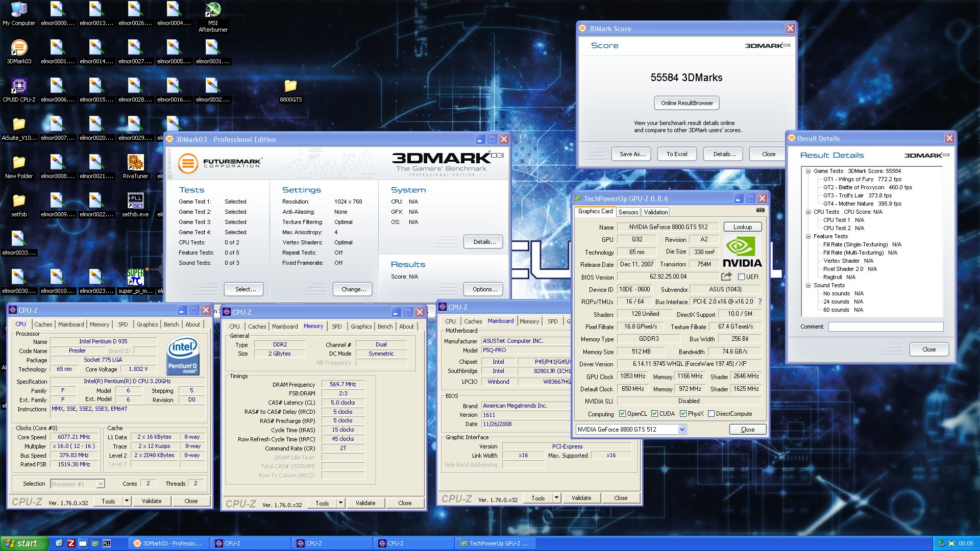Select GT1 - Wings of Fury result row
This screenshot has height=551, width=980.
pyautogui.click(x=862, y=179)
